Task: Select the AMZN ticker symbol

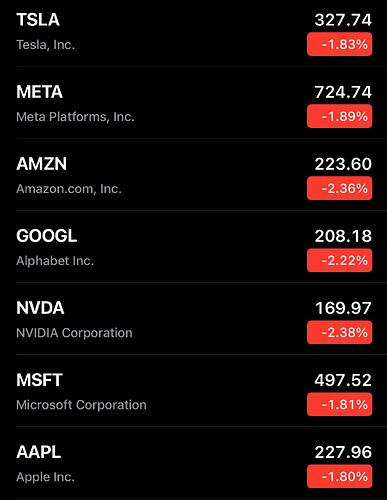Action: [41, 164]
